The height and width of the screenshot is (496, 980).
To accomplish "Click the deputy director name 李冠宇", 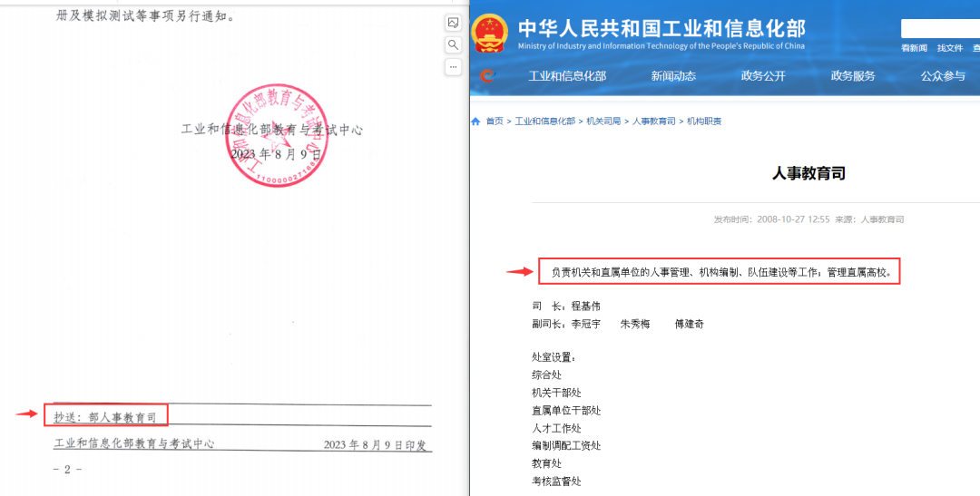I will click(585, 325).
